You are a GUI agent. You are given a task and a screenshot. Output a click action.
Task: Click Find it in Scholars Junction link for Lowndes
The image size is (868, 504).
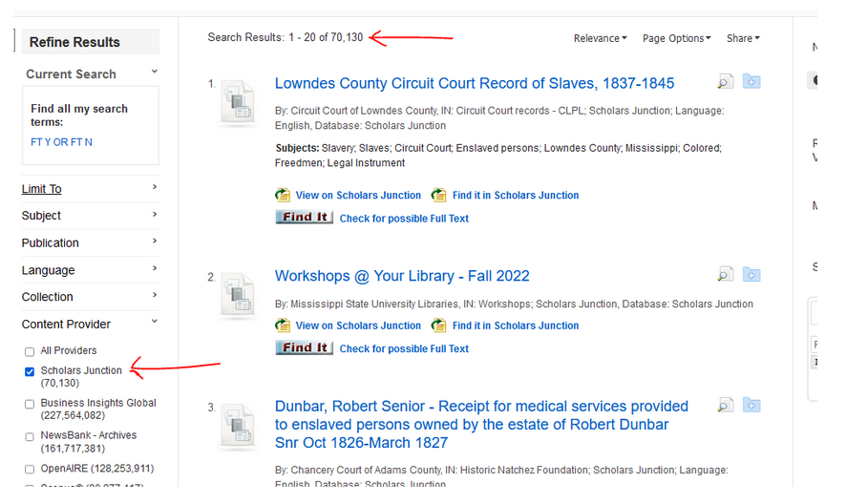516,196
